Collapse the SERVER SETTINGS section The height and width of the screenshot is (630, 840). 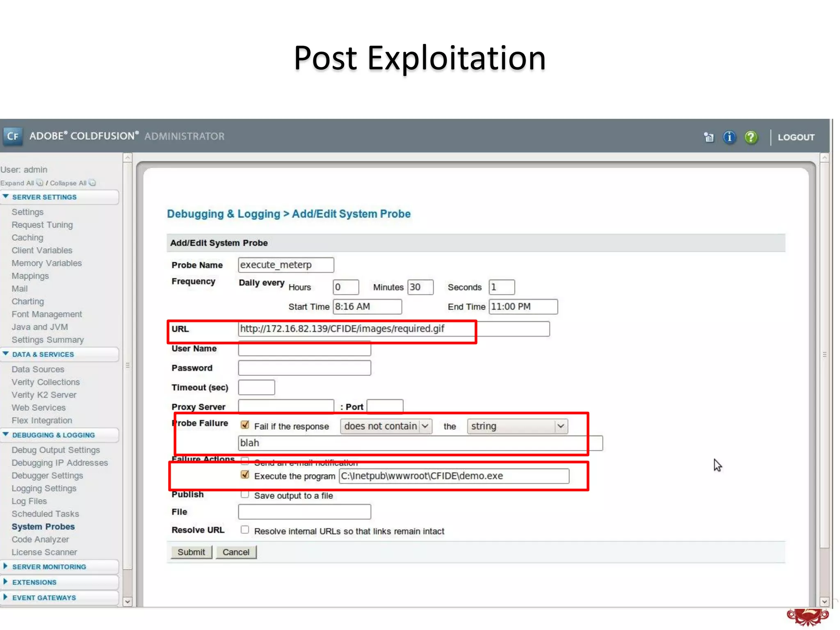pyautogui.click(x=59, y=197)
